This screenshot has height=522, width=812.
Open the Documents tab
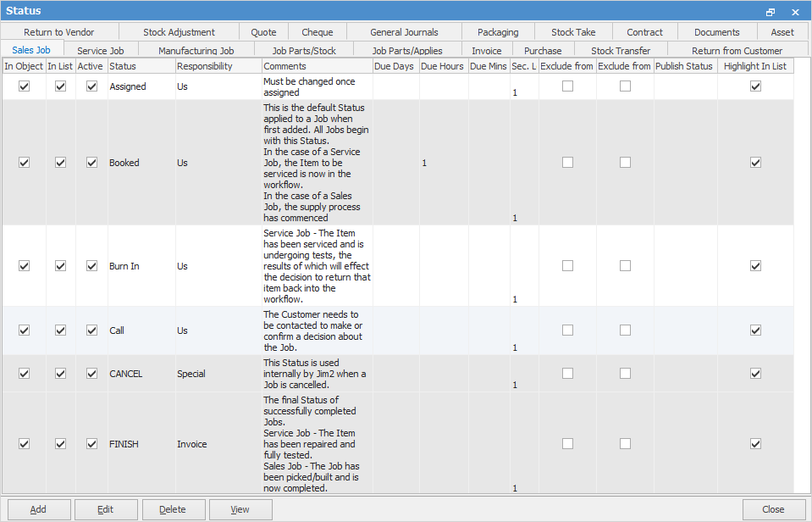(x=716, y=32)
